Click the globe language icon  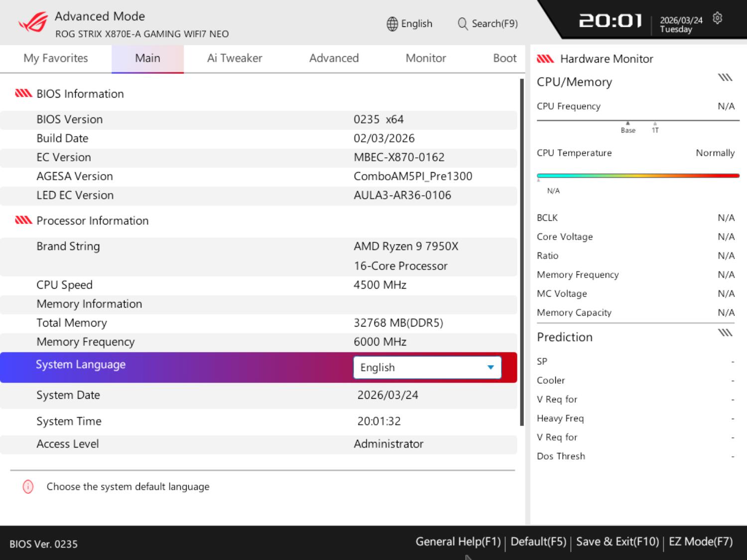(x=392, y=24)
